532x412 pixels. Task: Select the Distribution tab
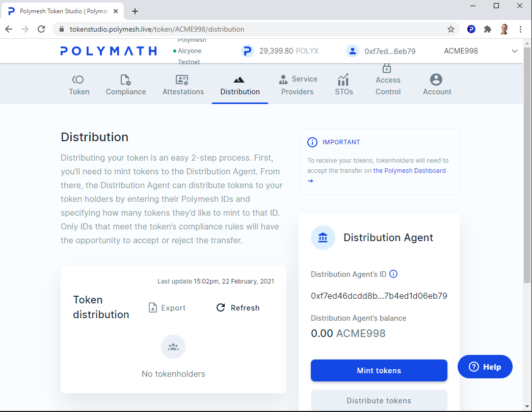click(x=240, y=85)
